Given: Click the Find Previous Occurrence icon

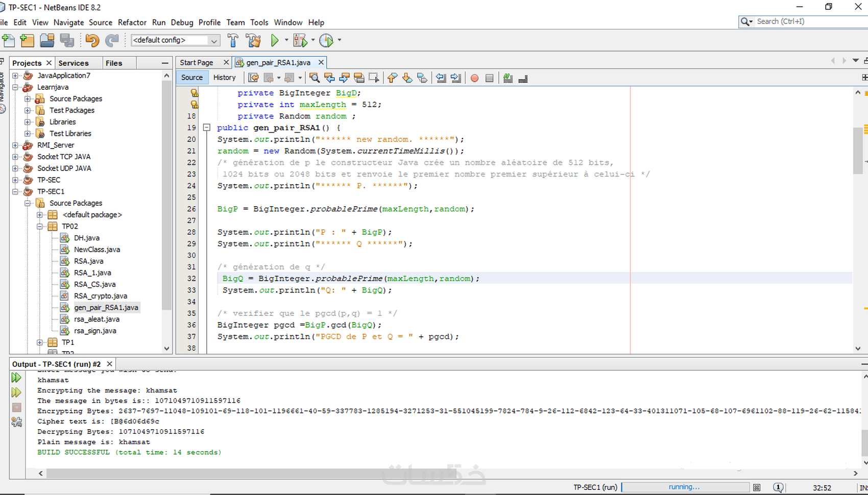Looking at the screenshot, I should pos(329,78).
